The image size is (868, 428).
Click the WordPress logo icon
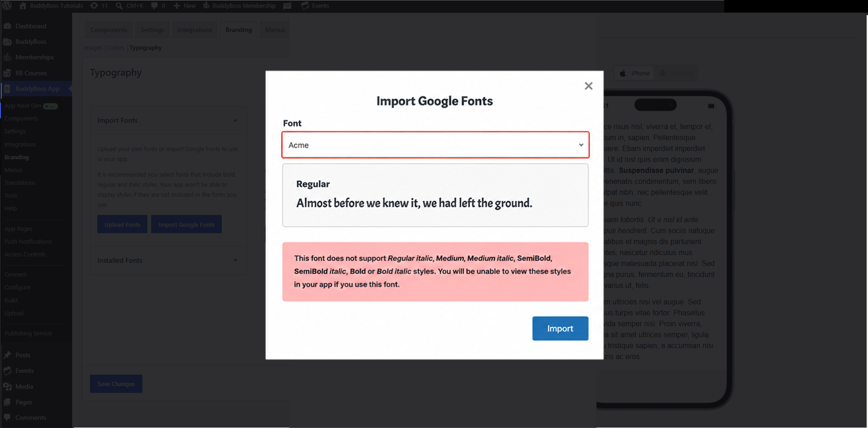pos(7,5)
